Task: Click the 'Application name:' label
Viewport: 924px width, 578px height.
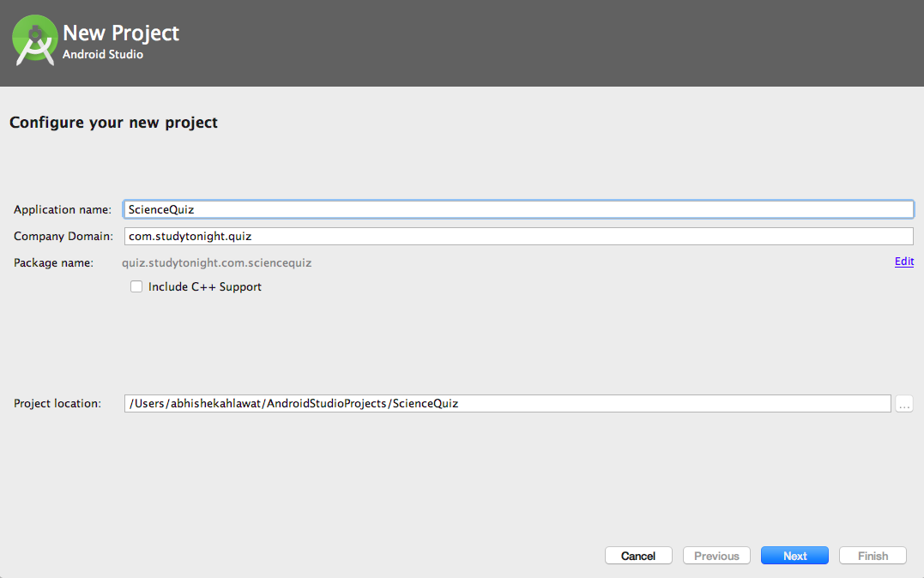Action: (63, 210)
